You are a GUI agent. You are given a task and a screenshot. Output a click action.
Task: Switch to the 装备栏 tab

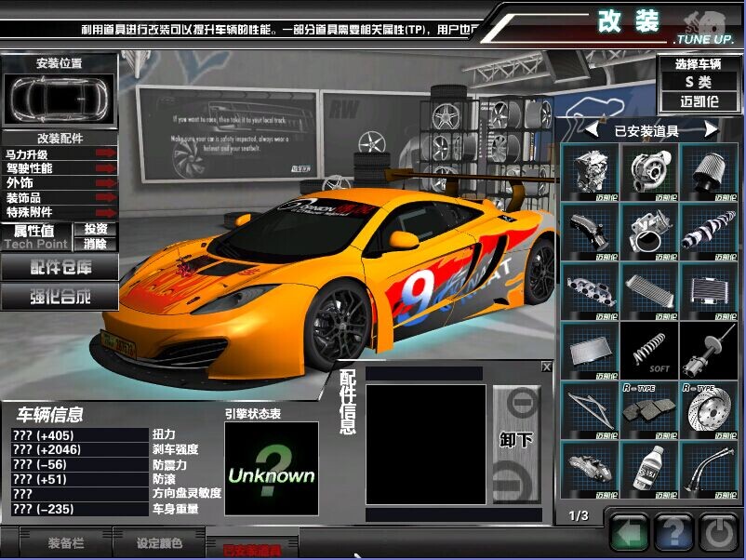coord(67,542)
